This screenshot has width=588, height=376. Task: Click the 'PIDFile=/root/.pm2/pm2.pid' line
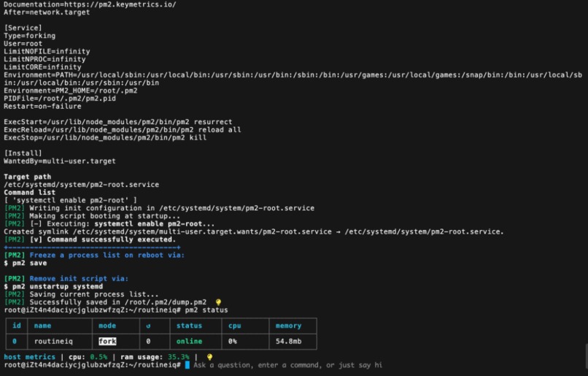(x=60, y=99)
